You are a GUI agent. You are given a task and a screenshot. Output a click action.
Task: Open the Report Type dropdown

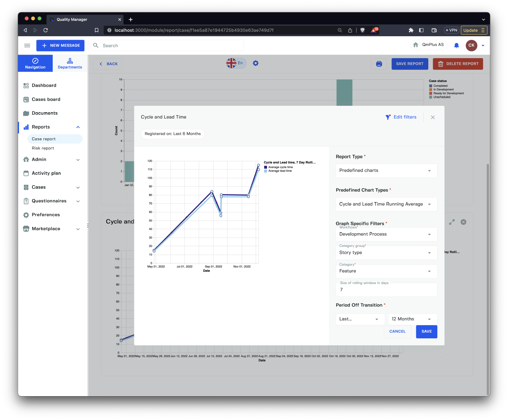point(386,171)
